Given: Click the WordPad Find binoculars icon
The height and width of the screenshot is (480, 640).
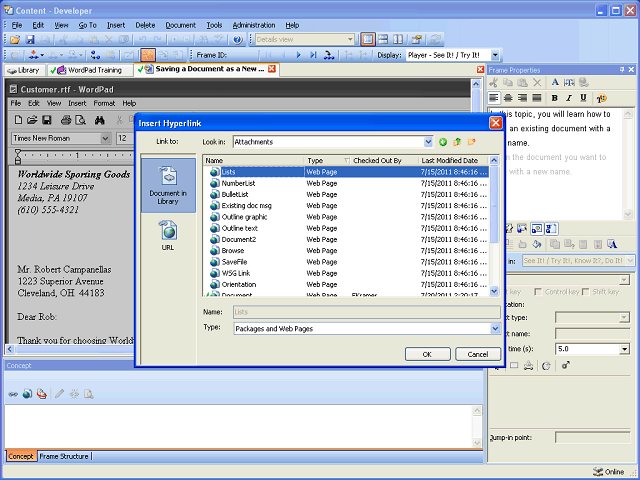Looking at the screenshot, I should [x=100, y=120].
